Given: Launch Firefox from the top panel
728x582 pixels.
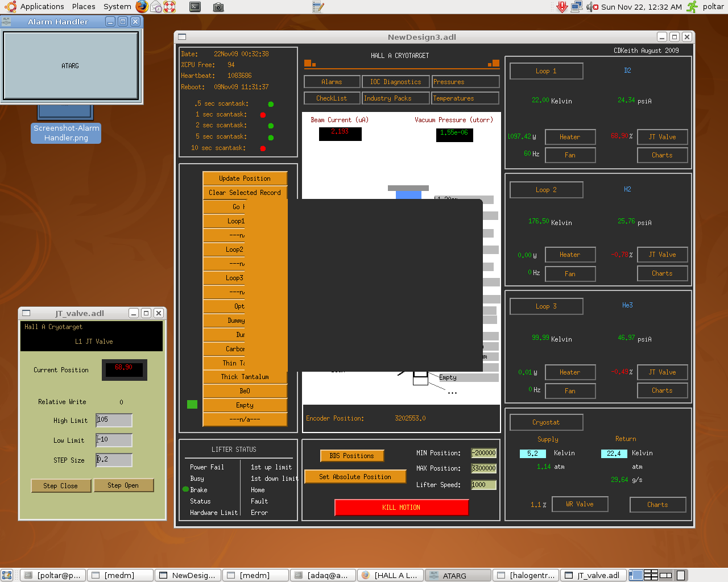Looking at the screenshot, I should coord(142,7).
